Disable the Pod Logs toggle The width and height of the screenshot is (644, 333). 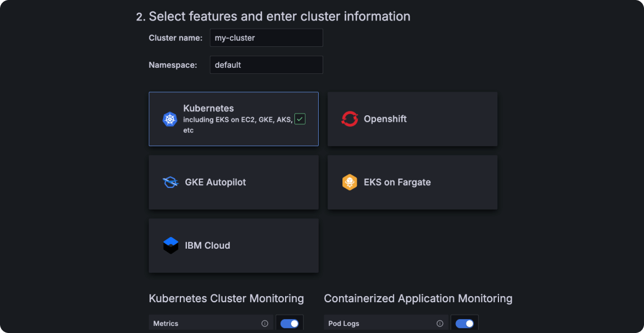point(464,324)
